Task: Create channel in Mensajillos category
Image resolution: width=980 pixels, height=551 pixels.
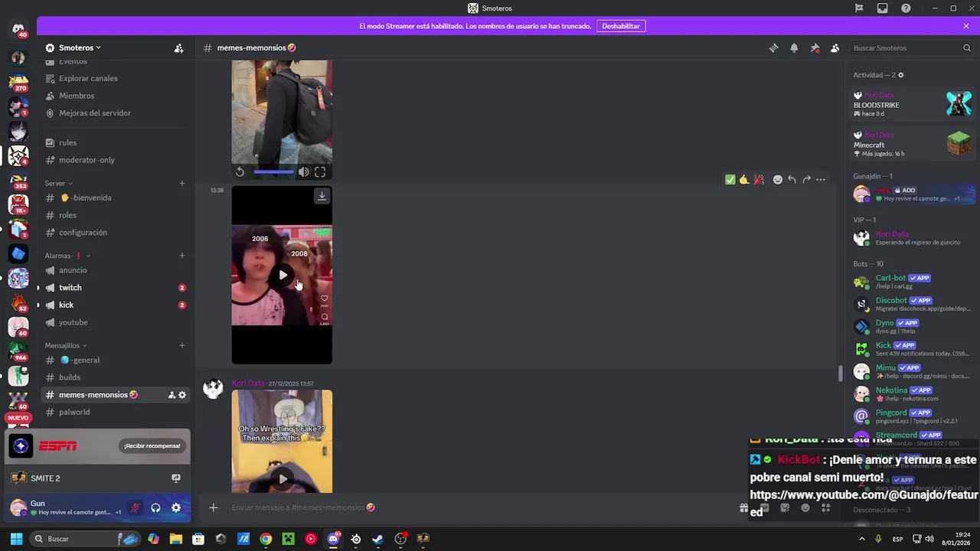Action: tap(182, 345)
